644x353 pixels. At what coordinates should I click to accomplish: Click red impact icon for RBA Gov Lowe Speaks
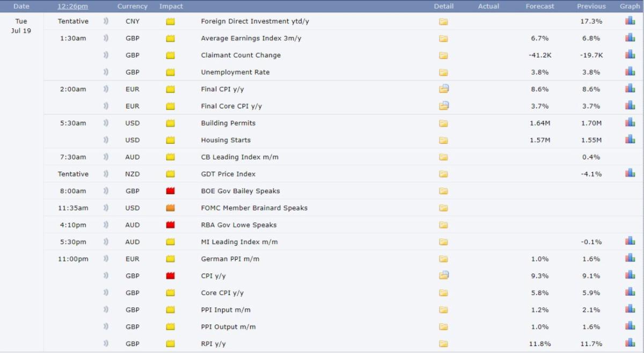(x=171, y=225)
